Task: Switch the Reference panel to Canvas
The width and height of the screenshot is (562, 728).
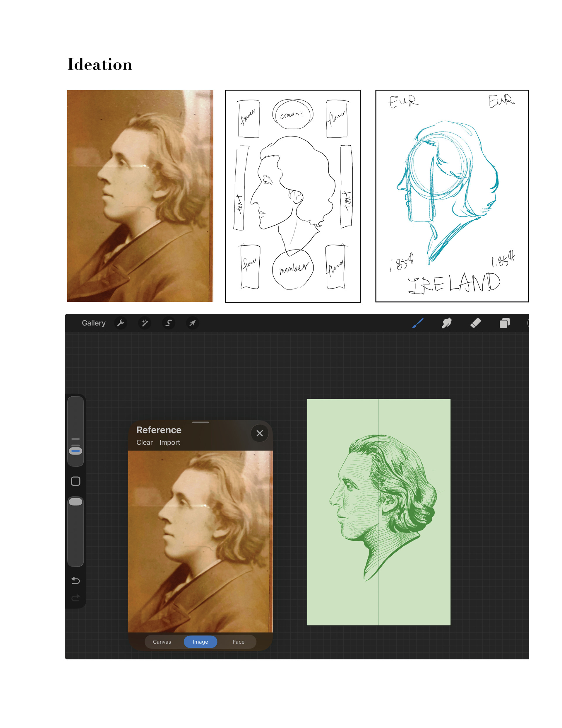Action: pyautogui.click(x=162, y=642)
